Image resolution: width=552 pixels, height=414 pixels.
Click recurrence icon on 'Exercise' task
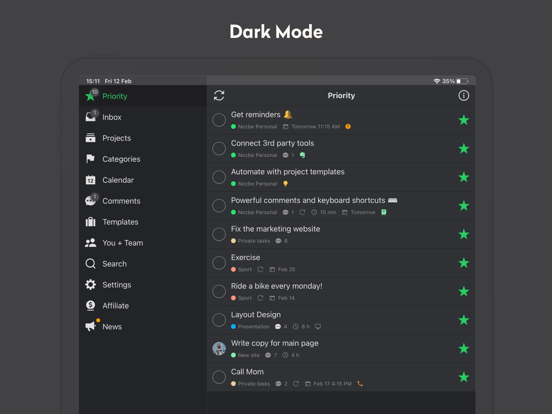click(x=260, y=270)
